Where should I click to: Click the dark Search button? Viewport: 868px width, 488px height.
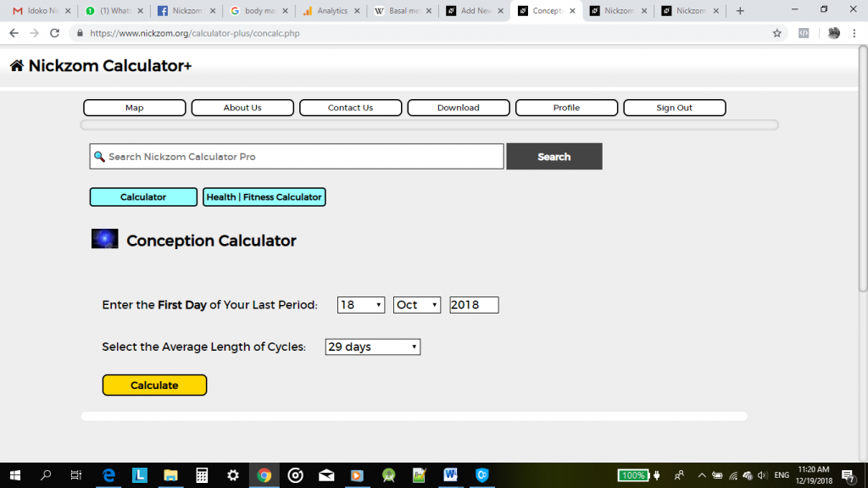point(554,157)
